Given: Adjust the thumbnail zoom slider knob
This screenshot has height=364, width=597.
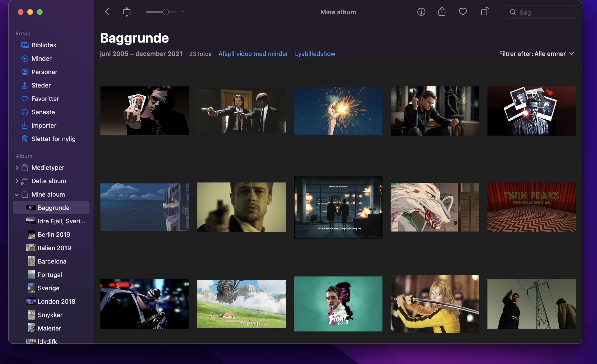Looking at the screenshot, I should pos(166,12).
